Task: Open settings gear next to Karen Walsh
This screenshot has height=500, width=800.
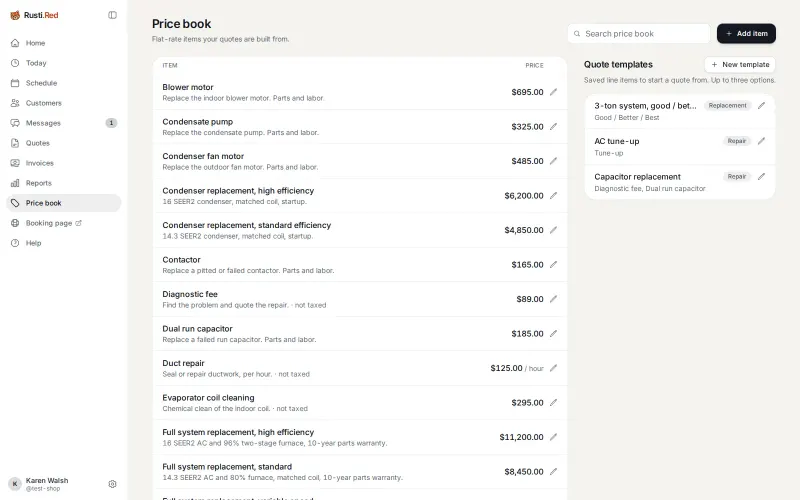Action: click(x=112, y=484)
